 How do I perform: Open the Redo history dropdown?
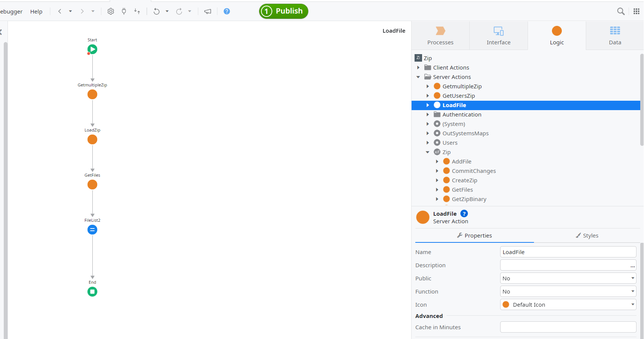point(190,11)
